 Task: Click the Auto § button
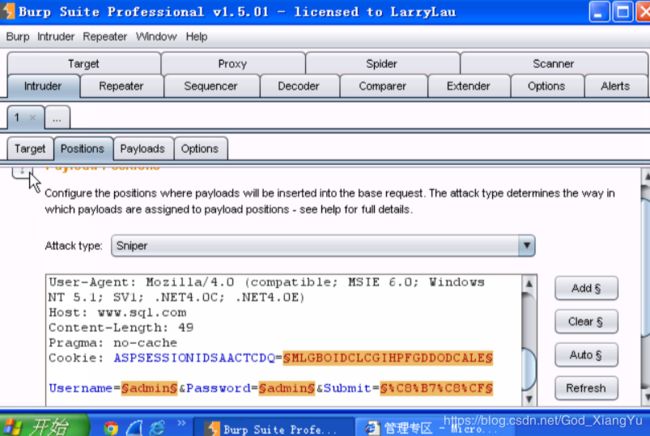pyautogui.click(x=586, y=355)
